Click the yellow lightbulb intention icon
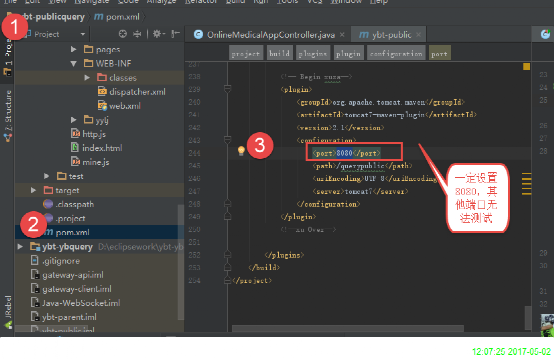The image size is (554, 360). point(241,151)
